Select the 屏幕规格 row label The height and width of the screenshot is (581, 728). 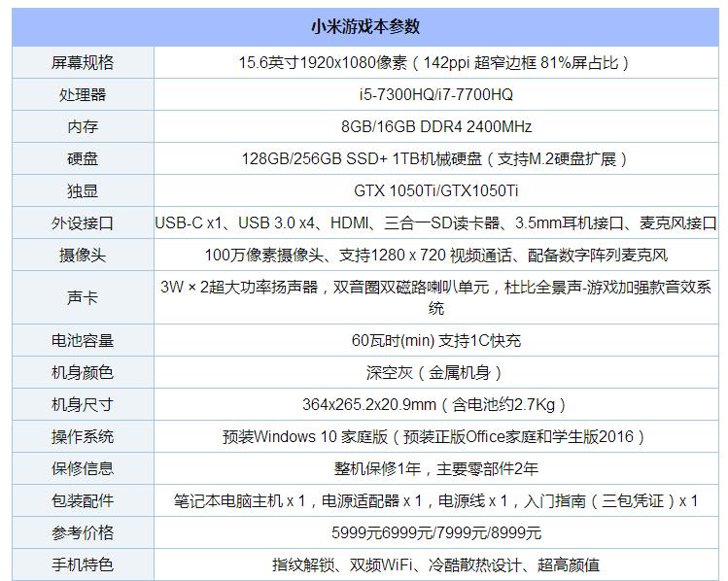click(x=83, y=62)
